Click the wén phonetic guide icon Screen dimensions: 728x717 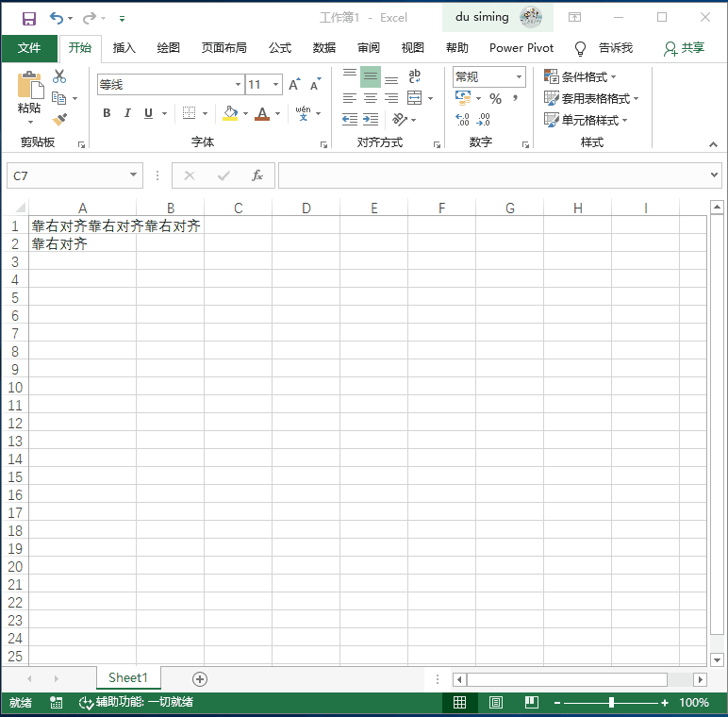click(304, 113)
